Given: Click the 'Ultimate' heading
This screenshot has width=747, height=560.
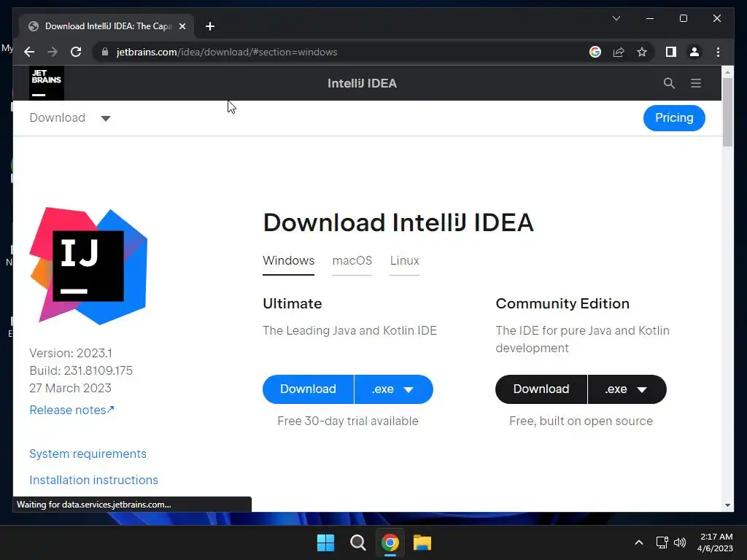Looking at the screenshot, I should tap(293, 303).
